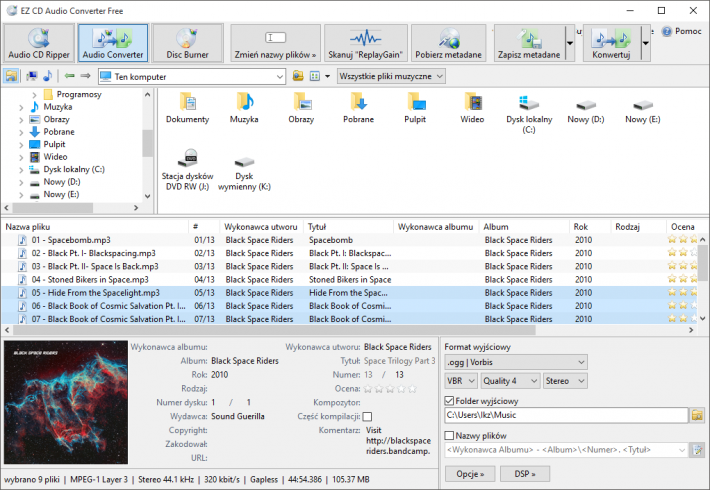Edit filename pattern icon
Viewport: 710px width, 490px height.
click(697, 450)
